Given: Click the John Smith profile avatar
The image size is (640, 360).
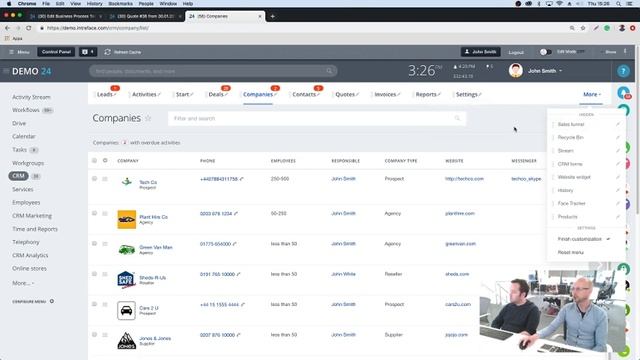Looking at the screenshot, I should click(516, 71).
